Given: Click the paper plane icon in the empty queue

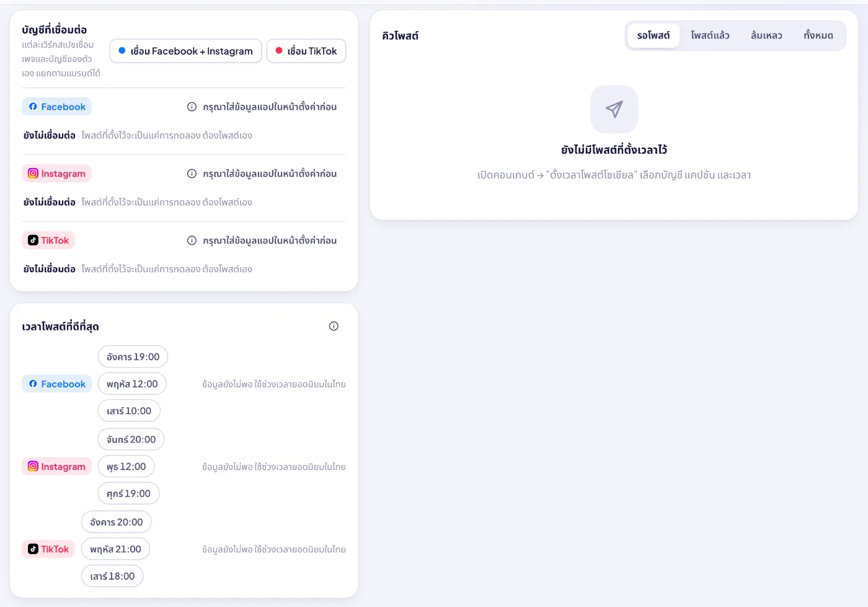Looking at the screenshot, I should (x=614, y=109).
